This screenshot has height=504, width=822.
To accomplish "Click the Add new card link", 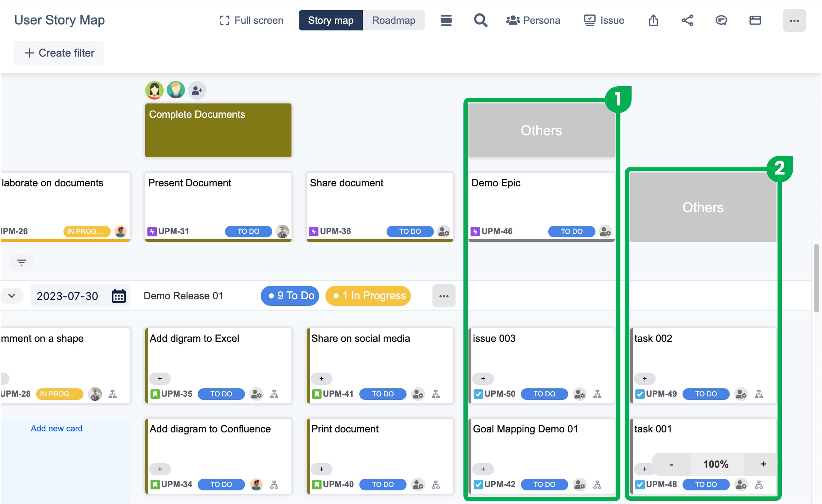I will coord(56,428).
